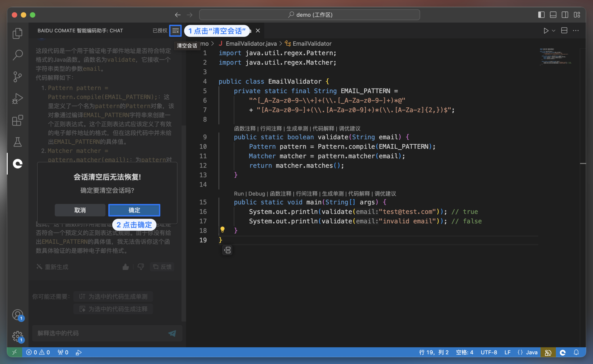Image resolution: width=593 pixels, height=364 pixels.
Task: Click 代码解释 code lens above validate method
Action: coord(323,128)
